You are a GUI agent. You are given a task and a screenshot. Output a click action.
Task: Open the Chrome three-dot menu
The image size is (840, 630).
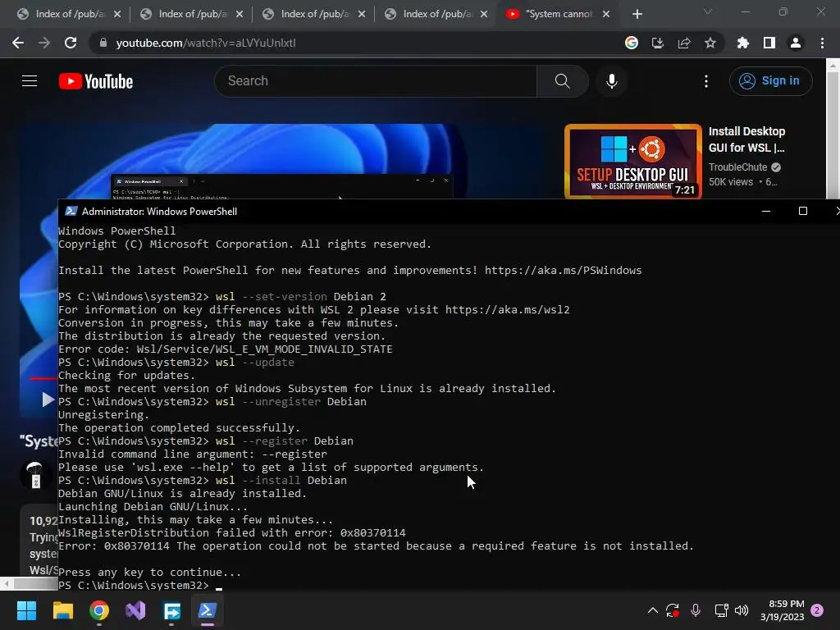click(x=822, y=43)
